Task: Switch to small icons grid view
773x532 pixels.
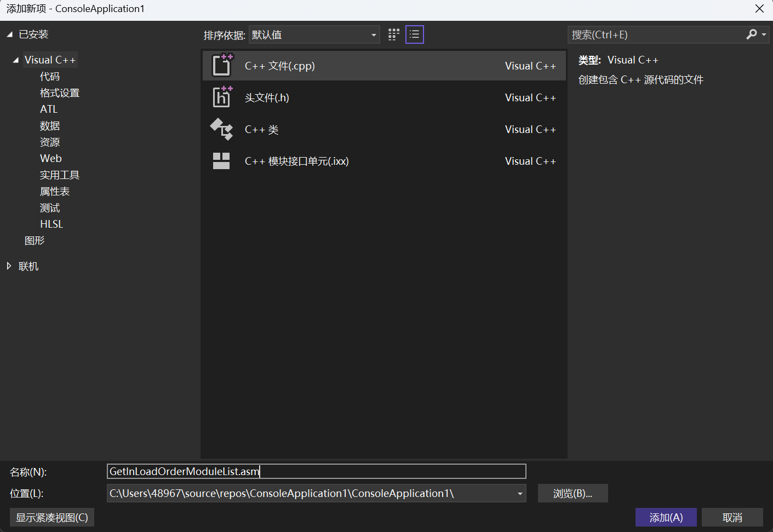Action: coord(394,35)
